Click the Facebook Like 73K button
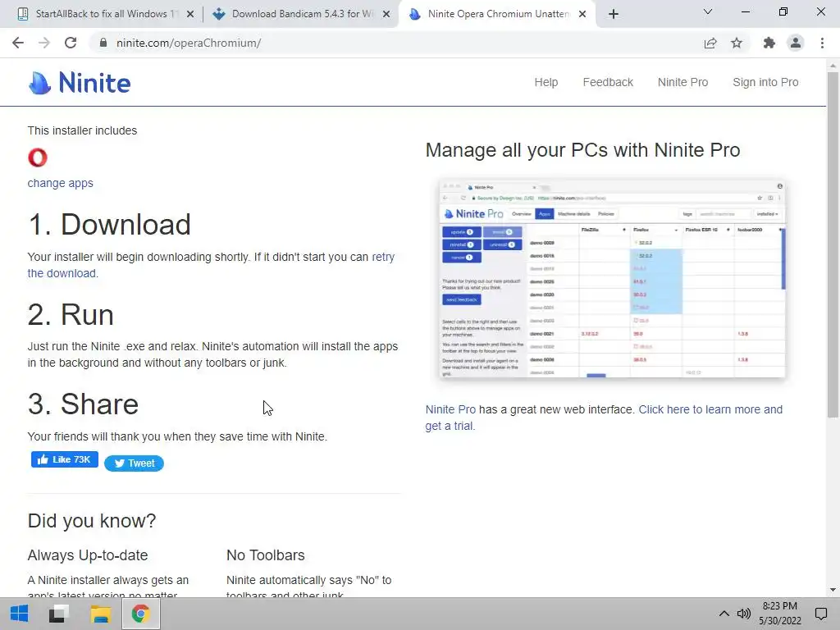This screenshot has width=840, height=630. click(x=64, y=459)
